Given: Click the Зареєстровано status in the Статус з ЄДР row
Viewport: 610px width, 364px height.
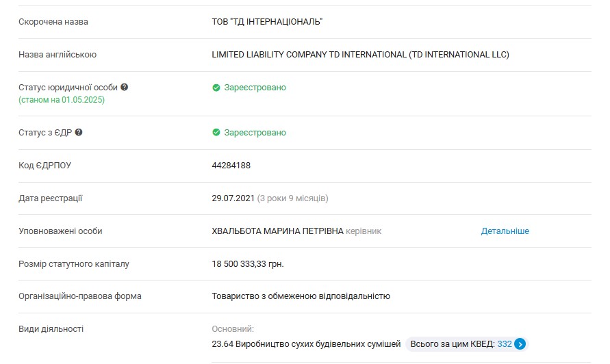Looking at the screenshot, I should point(255,133).
